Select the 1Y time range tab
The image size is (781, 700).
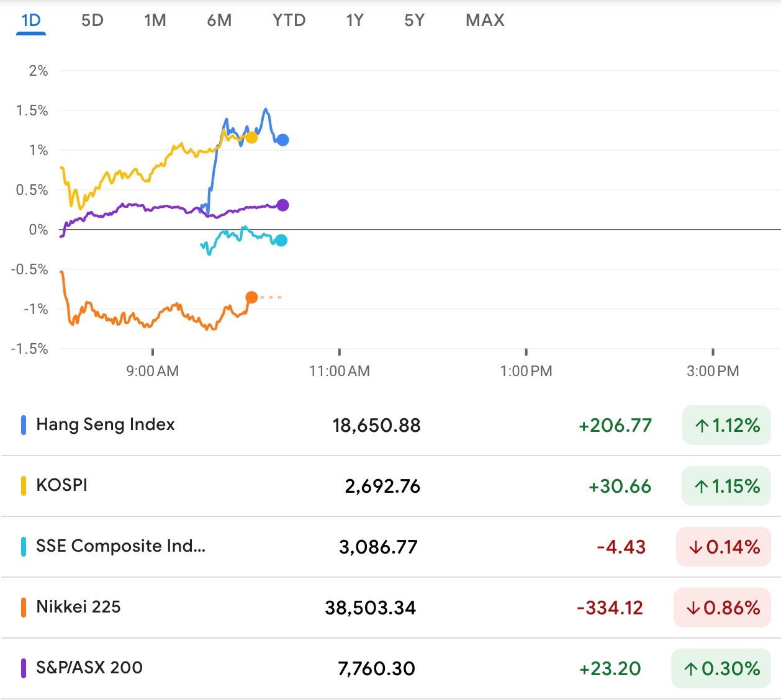pos(354,20)
